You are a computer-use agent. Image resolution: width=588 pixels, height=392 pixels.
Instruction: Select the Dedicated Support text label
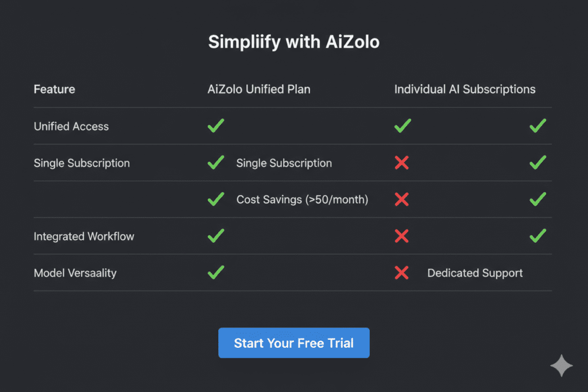pos(475,273)
